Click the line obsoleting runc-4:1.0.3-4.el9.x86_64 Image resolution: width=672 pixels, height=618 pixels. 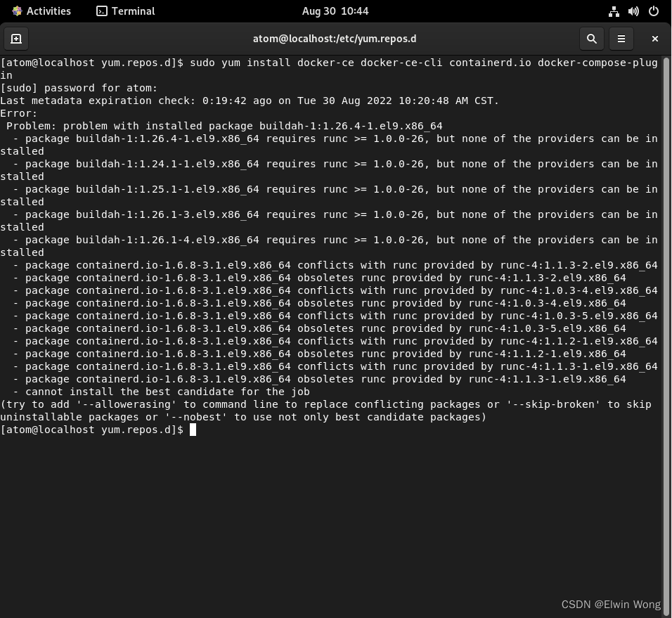(319, 304)
